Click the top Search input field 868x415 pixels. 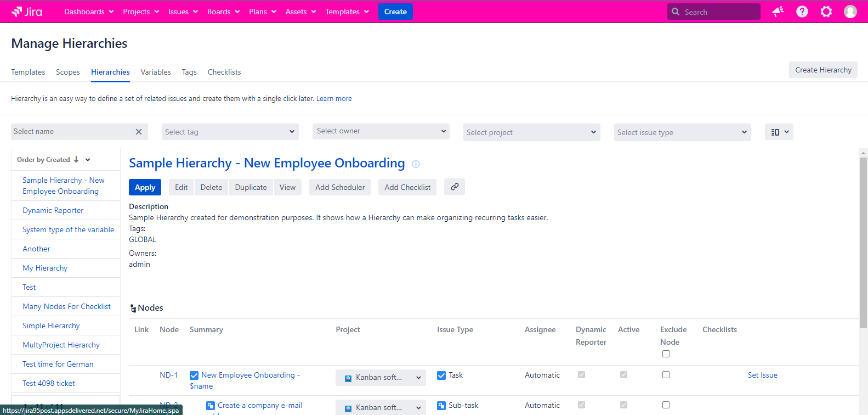click(719, 12)
